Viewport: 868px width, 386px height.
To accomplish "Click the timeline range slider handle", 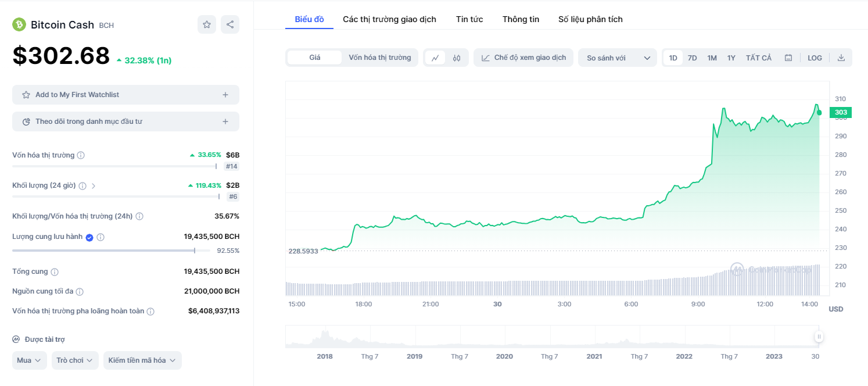I will pos(819,337).
